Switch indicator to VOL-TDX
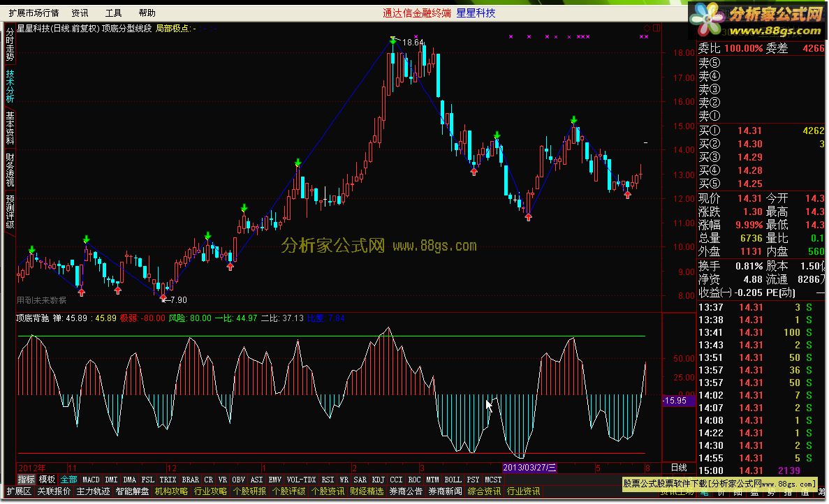This screenshot has width=829, height=504. 301,480
